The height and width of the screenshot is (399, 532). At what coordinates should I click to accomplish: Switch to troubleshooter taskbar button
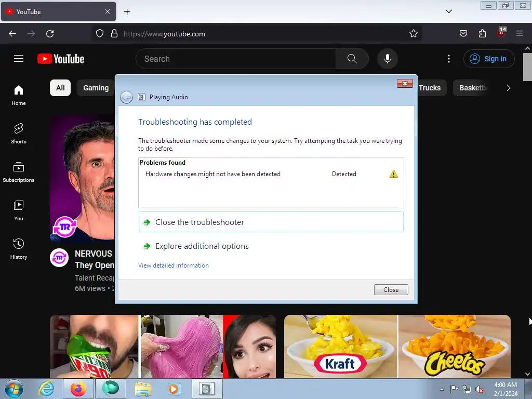207,389
